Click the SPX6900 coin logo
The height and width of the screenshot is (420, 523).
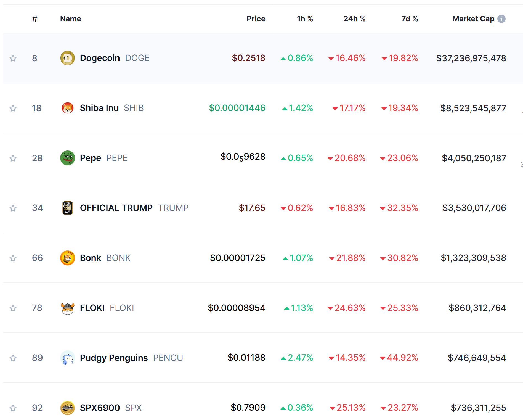(x=67, y=408)
